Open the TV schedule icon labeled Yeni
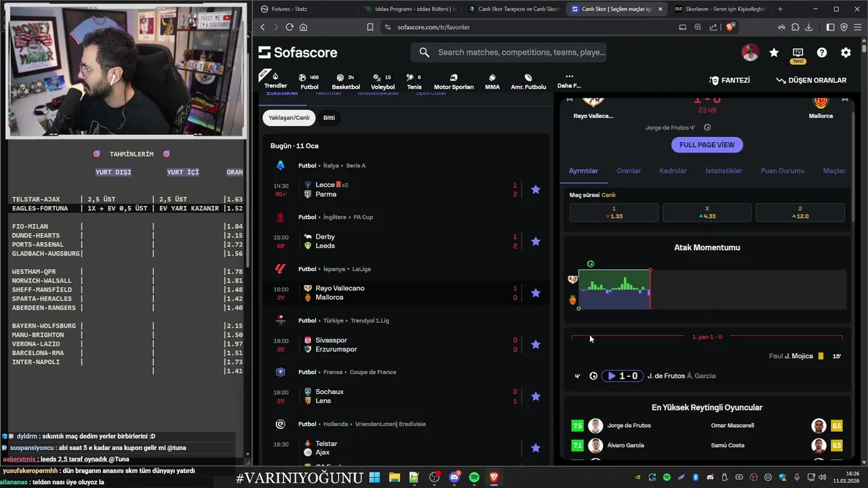The width and height of the screenshot is (868, 488). [797, 54]
